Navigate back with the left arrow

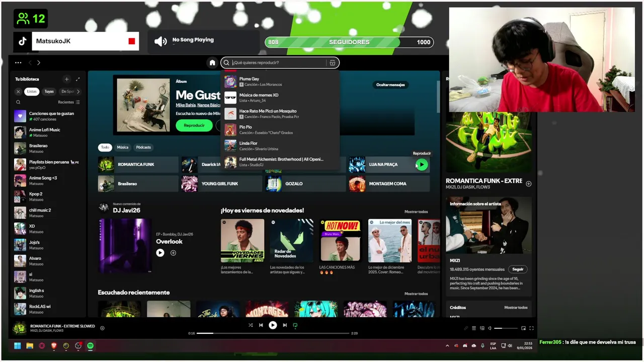30,63
